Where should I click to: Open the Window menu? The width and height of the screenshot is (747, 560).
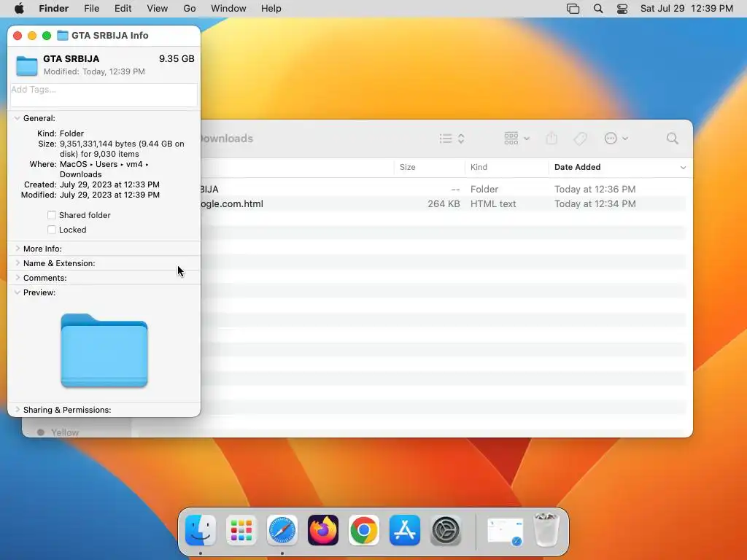point(228,9)
